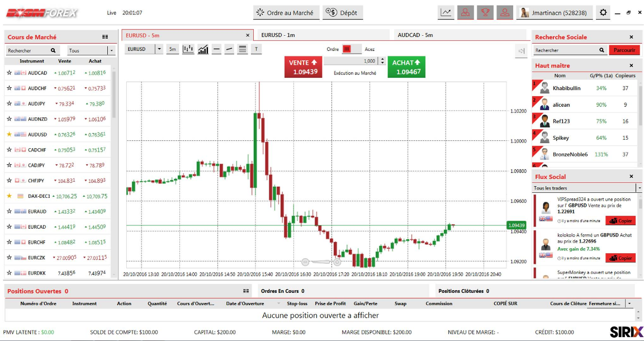644x341 pixels.
Task: Close the Flux Social panel
Action: click(x=631, y=177)
